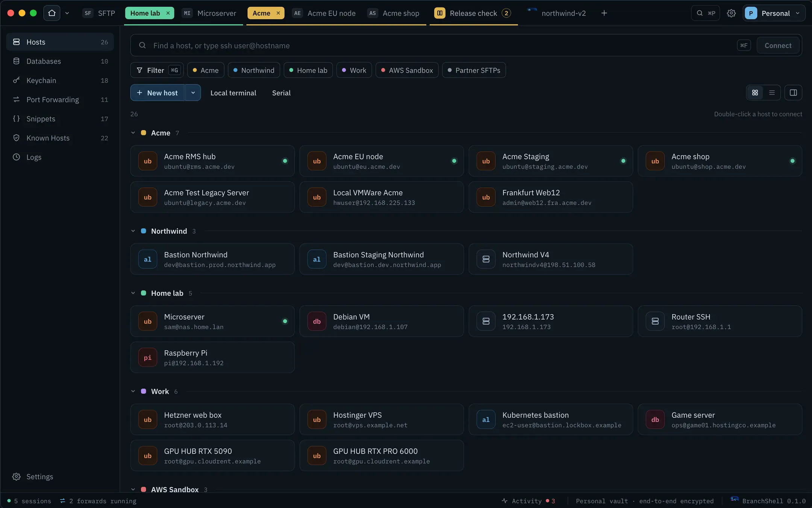Switch to grid view layout

tap(755, 93)
